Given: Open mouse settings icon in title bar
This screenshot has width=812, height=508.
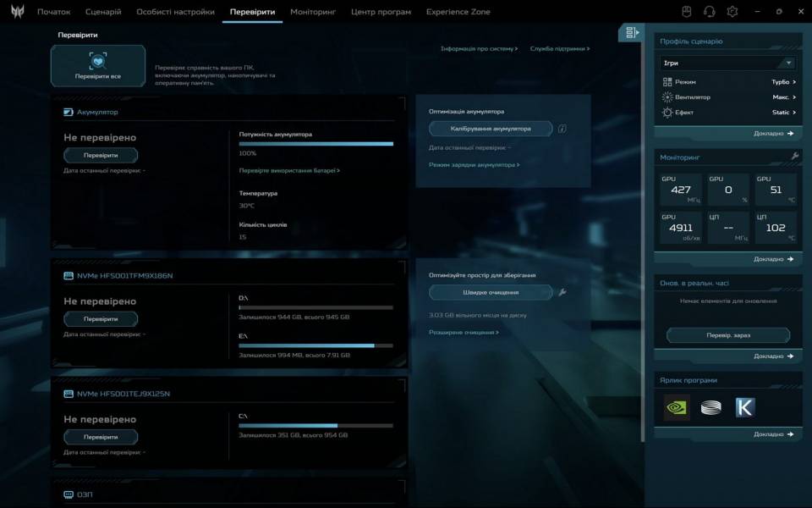Looking at the screenshot, I should point(687,12).
